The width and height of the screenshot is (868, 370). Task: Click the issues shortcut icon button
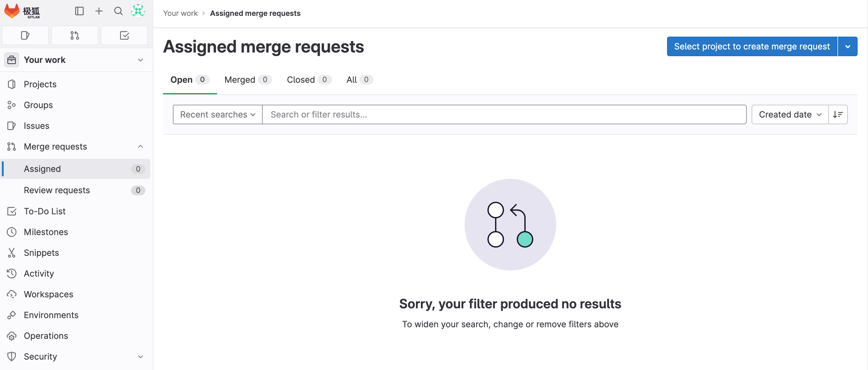[x=25, y=35]
